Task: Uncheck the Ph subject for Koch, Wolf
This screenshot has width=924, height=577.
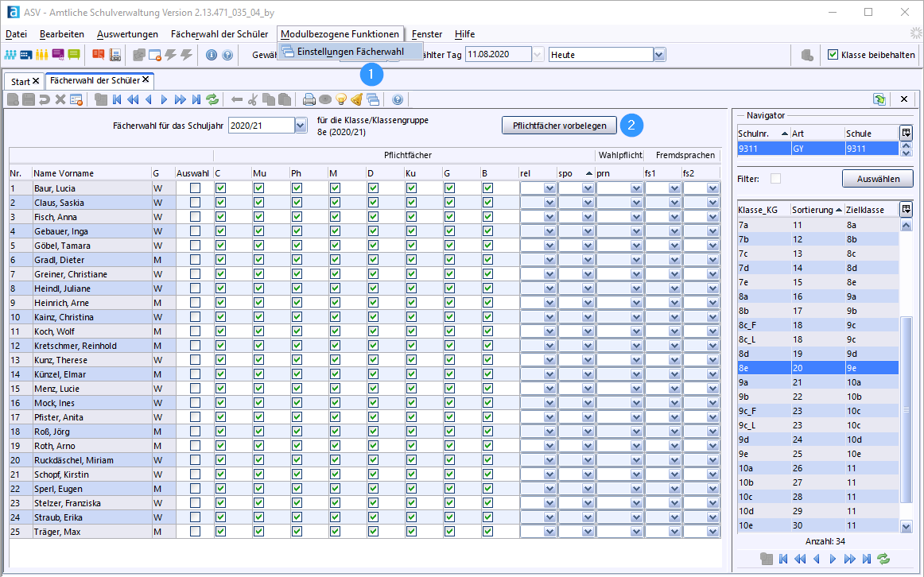Action: pyautogui.click(x=297, y=331)
